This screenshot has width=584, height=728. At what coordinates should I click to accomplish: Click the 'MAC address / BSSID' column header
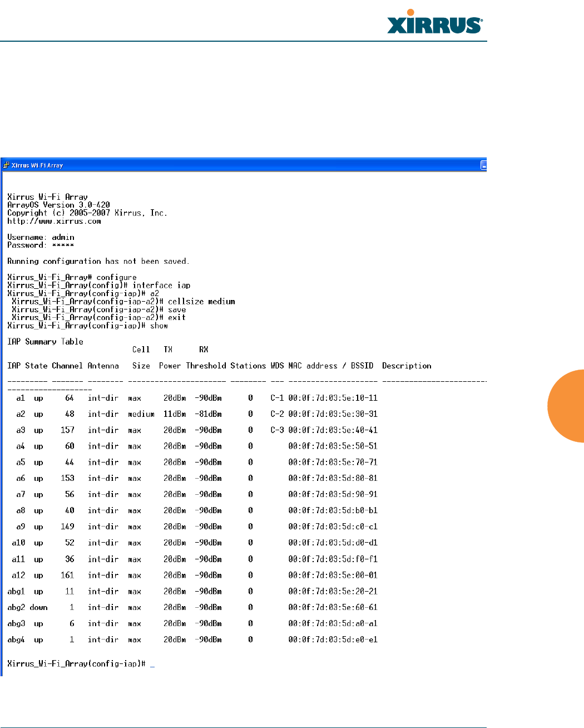tap(331, 366)
